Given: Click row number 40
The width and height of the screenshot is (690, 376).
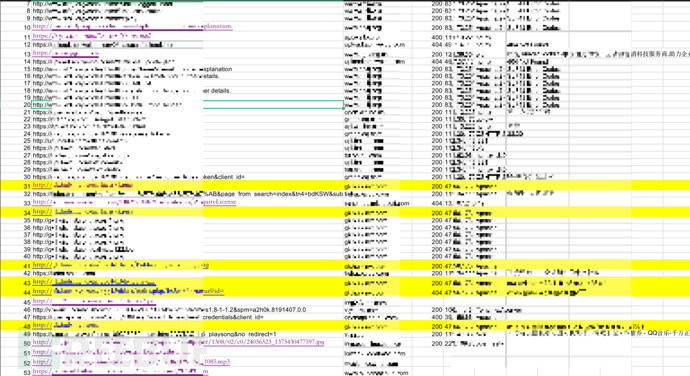Looking at the screenshot, I should (x=27, y=257).
